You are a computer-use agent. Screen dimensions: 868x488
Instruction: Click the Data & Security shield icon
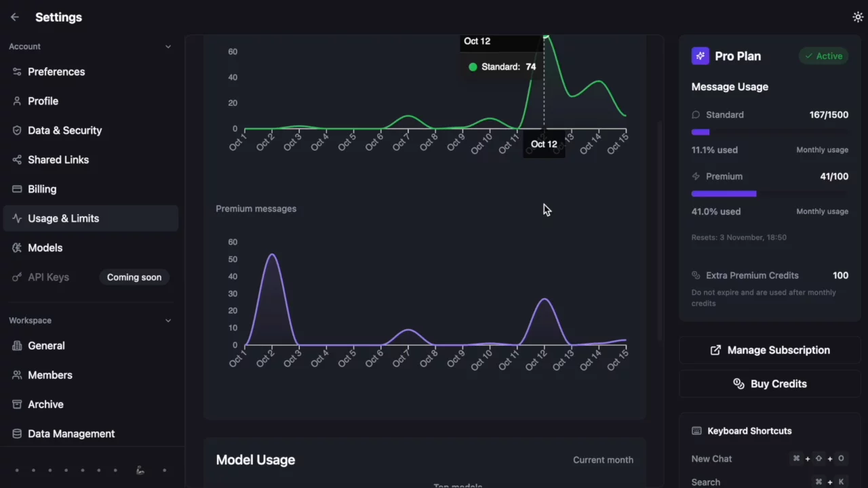click(x=17, y=130)
